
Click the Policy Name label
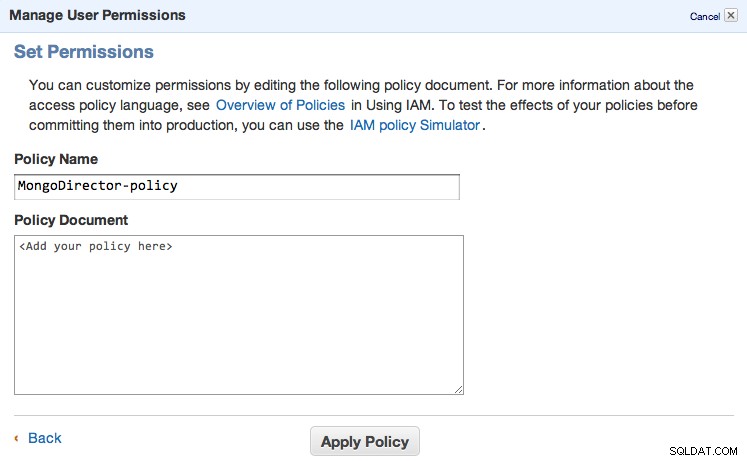[x=56, y=159]
